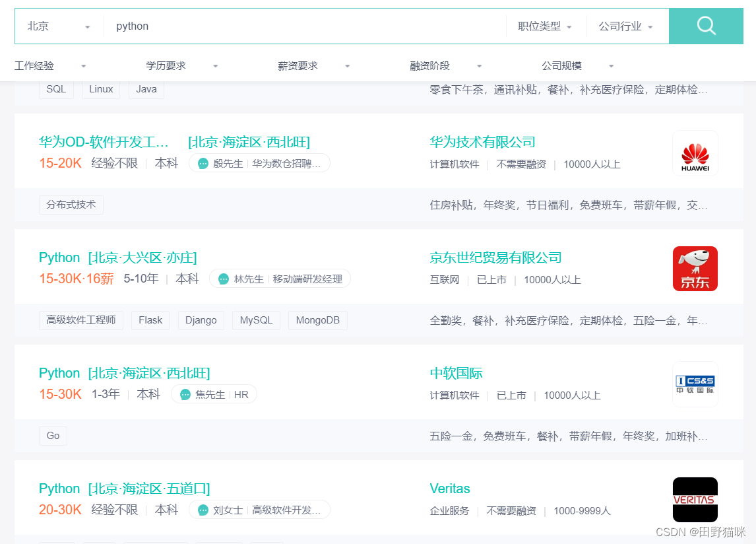Chat icon next to 林先生
Viewport: 756px width, 544px height.
[223, 279]
